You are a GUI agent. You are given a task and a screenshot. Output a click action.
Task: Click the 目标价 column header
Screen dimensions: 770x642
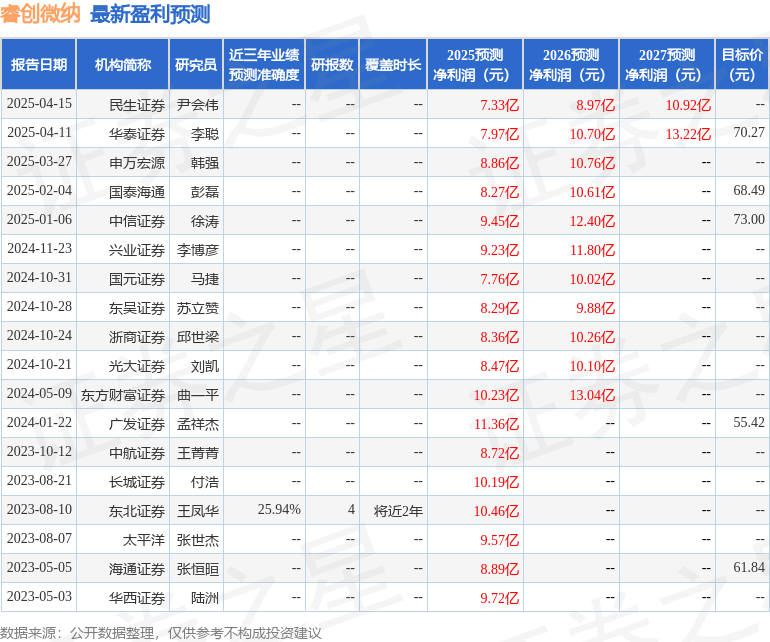pos(742,64)
